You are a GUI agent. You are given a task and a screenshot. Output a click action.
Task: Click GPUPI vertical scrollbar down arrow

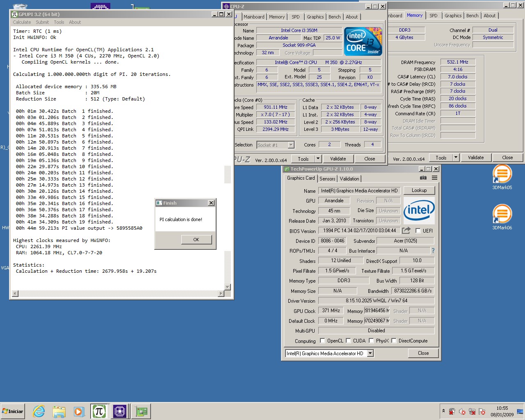click(228, 287)
